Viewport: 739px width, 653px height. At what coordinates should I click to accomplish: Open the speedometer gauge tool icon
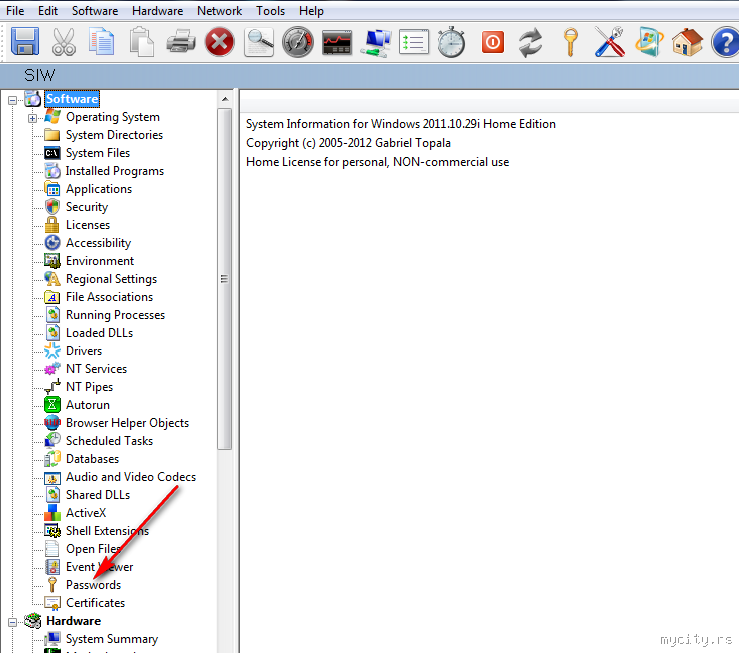[298, 42]
